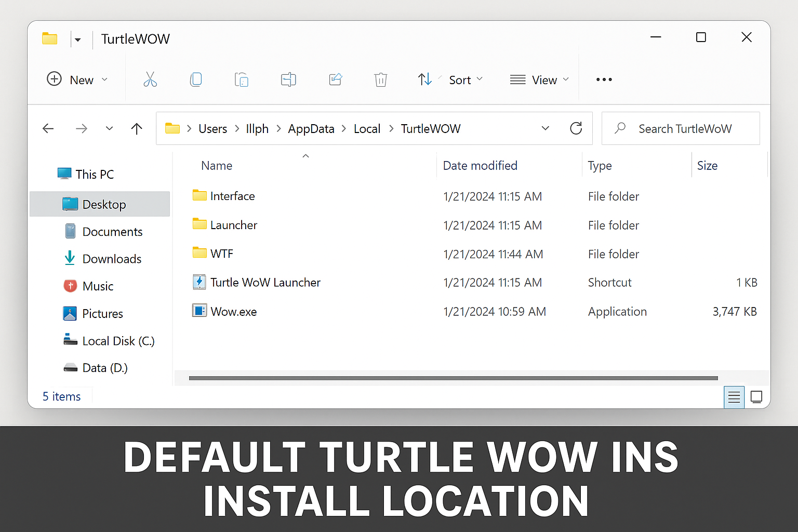The width and height of the screenshot is (798, 532).
Task: Select the Turtle WoW Launcher shortcut icon
Action: coord(199,282)
